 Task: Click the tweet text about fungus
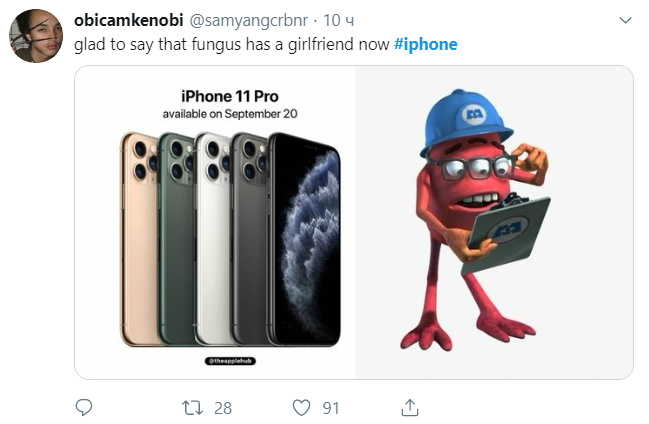pos(232,45)
